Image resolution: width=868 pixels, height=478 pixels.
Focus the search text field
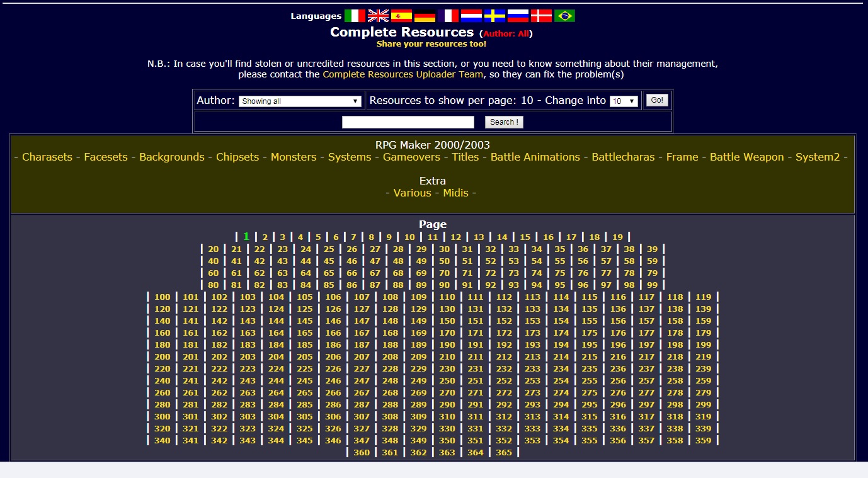point(408,122)
